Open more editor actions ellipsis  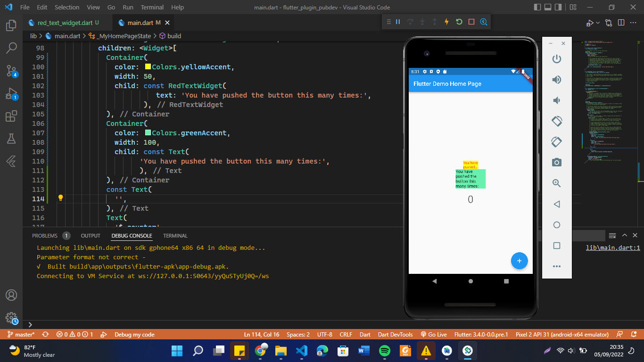point(633,23)
